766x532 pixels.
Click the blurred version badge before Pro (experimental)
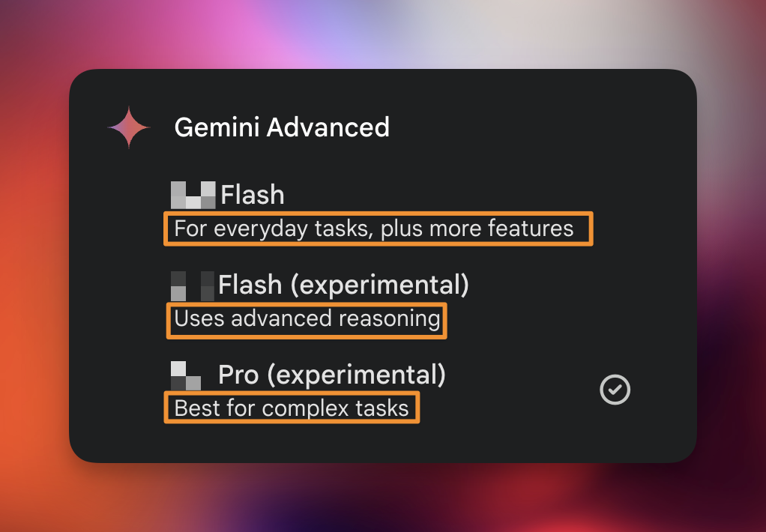pos(186,375)
